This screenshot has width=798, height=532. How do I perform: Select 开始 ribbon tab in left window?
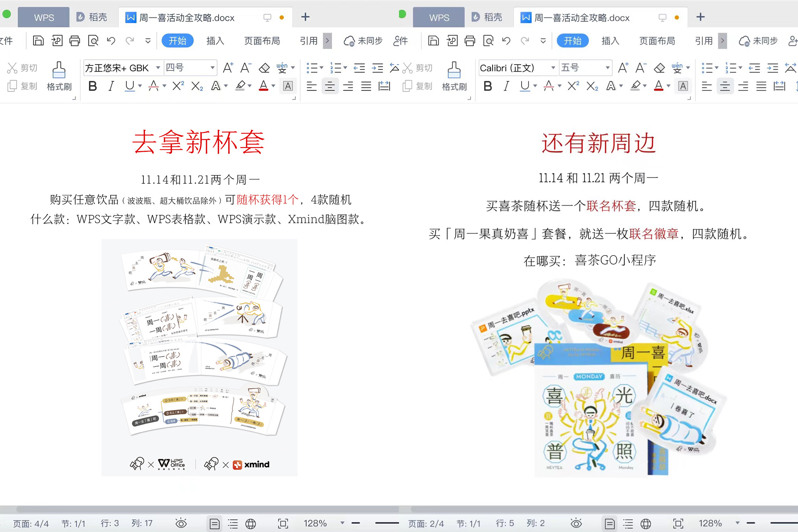[177, 41]
